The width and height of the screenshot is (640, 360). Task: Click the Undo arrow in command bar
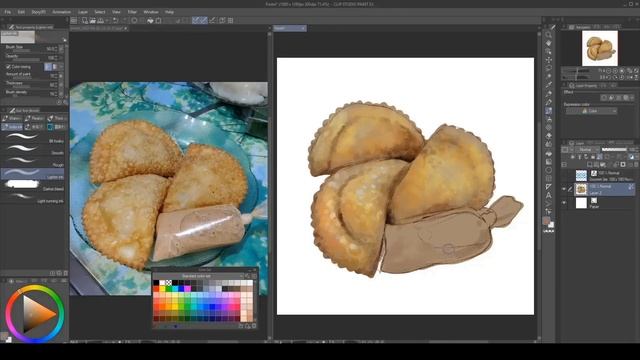116,20
